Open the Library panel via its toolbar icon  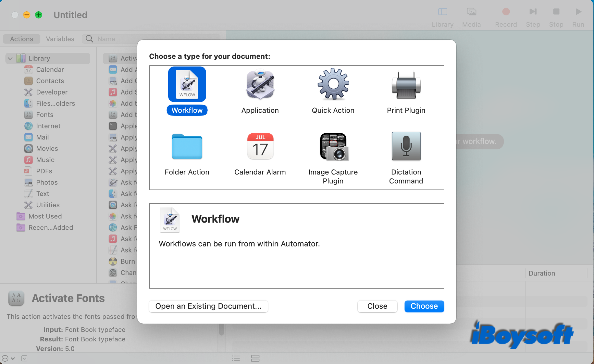pyautogui.click(x=442, y=12)
